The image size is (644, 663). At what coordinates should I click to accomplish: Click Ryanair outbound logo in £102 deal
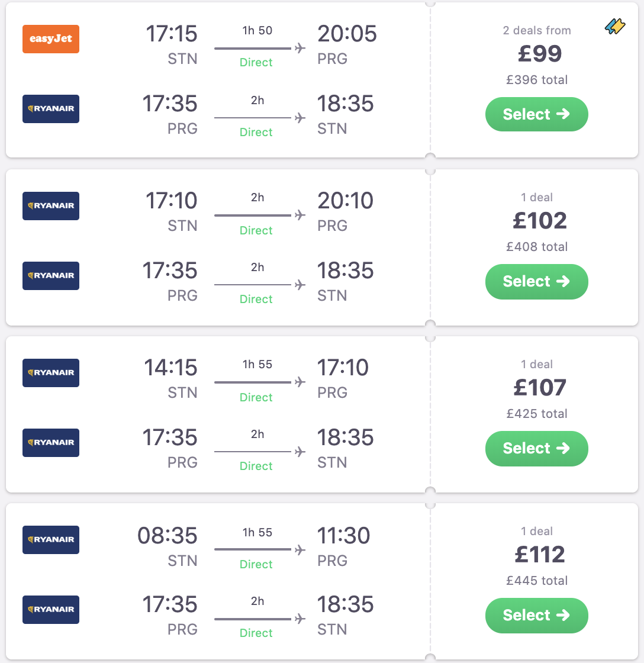coord(51,206)
